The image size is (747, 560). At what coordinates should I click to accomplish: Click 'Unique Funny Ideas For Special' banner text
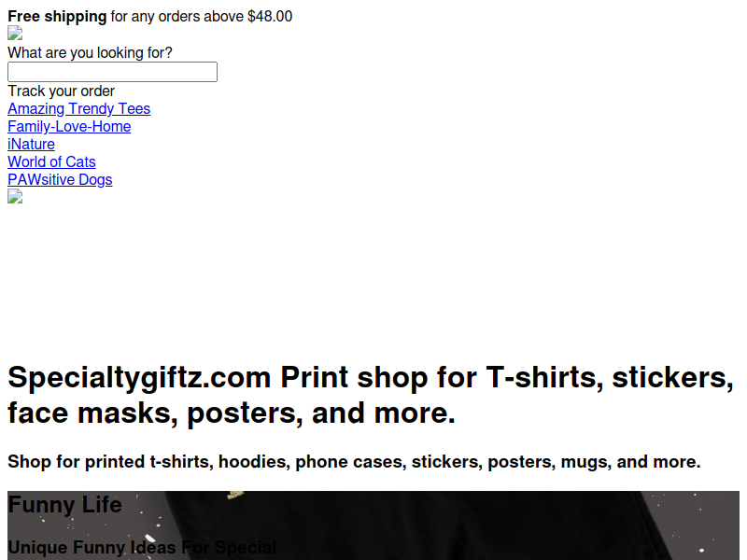click(x=142, y=547)
